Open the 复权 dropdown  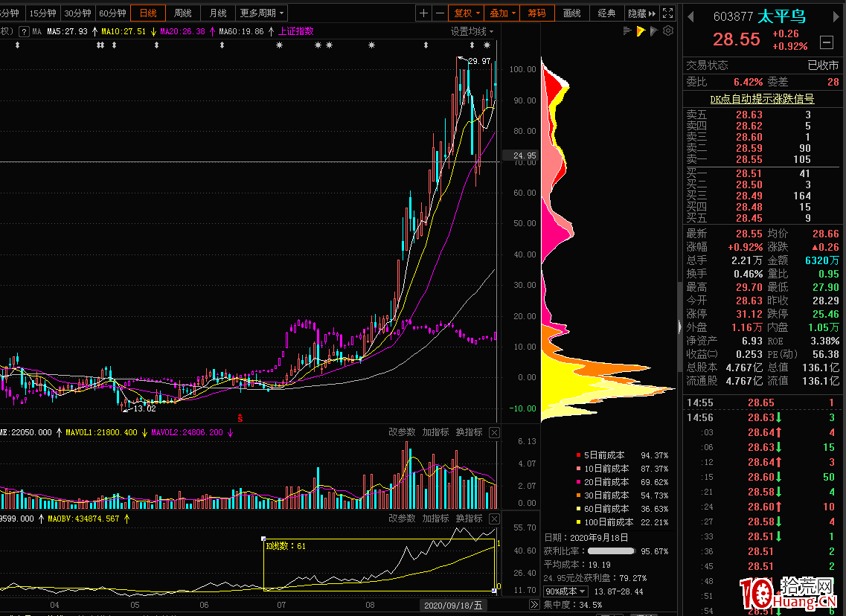467,13
